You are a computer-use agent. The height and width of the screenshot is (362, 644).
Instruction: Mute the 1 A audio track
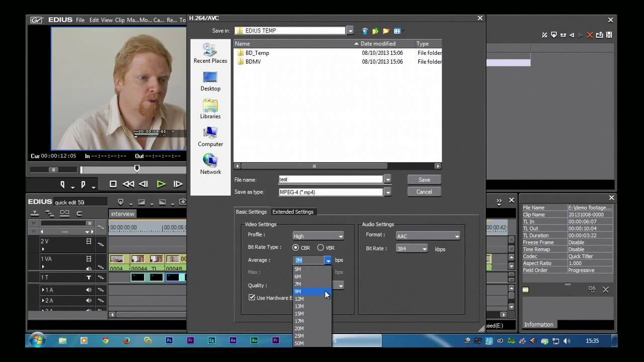(89, 290)
